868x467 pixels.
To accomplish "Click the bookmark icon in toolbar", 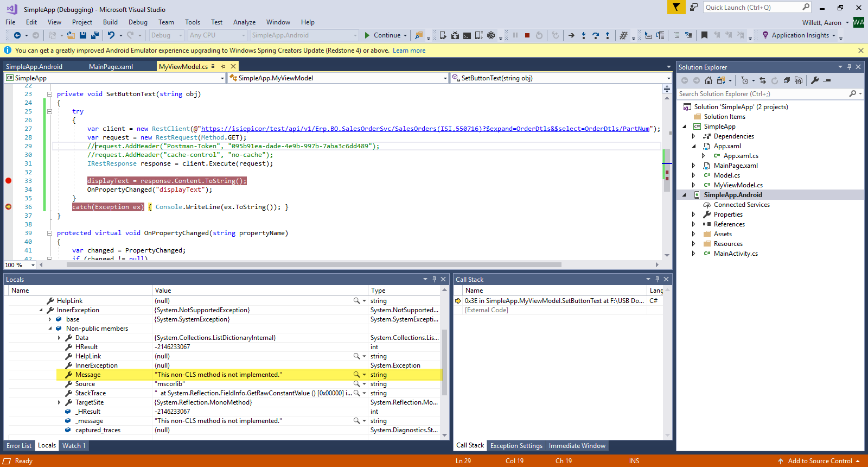I will 704,35.
